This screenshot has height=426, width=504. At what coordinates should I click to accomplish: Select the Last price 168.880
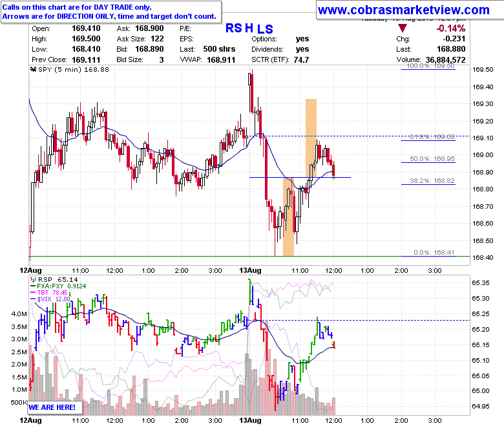(x=451, y=49)
